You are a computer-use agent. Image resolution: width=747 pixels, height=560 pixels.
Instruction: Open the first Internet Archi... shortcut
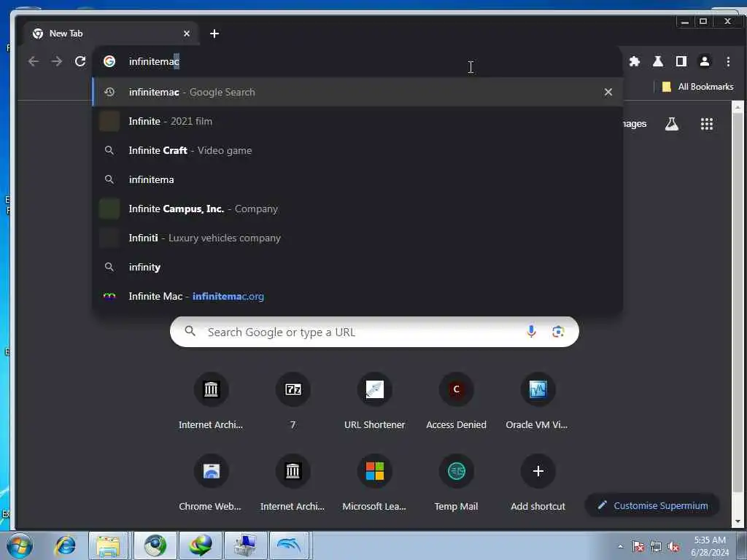tap(211, 402)
